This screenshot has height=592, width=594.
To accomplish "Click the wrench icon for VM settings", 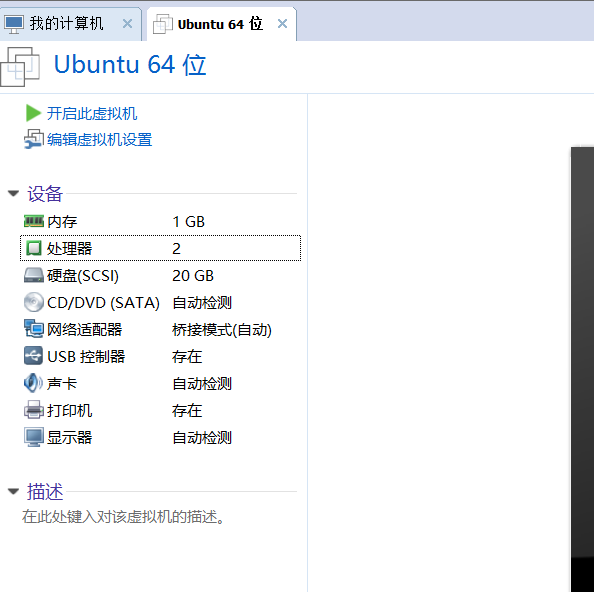I will click(x=34, y=139).
